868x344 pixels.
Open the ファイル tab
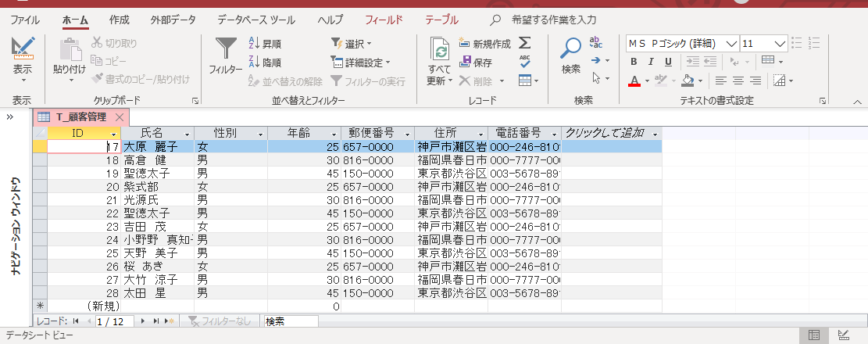tap(25, 20)
